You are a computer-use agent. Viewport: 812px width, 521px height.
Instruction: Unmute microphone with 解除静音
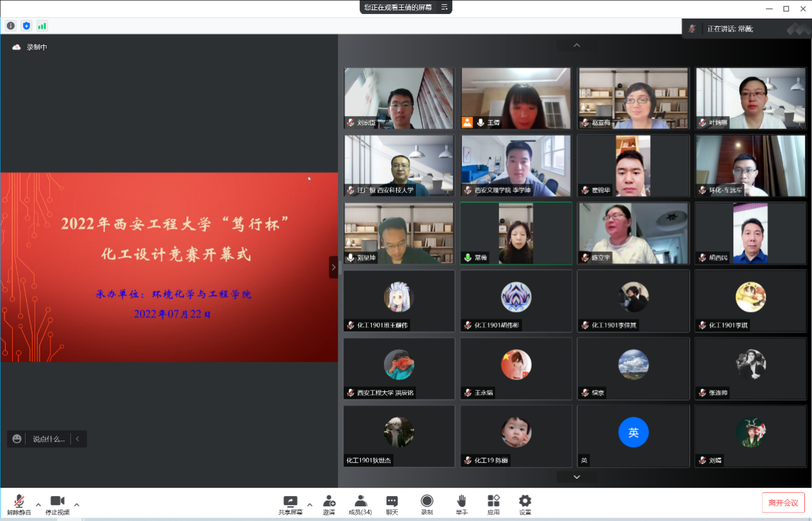[19, 504]
